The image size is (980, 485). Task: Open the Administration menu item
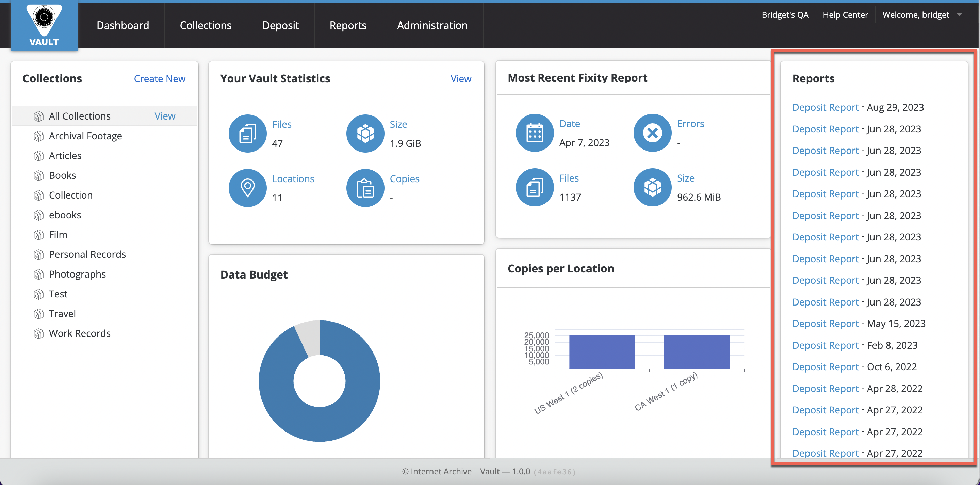point(432,25)
